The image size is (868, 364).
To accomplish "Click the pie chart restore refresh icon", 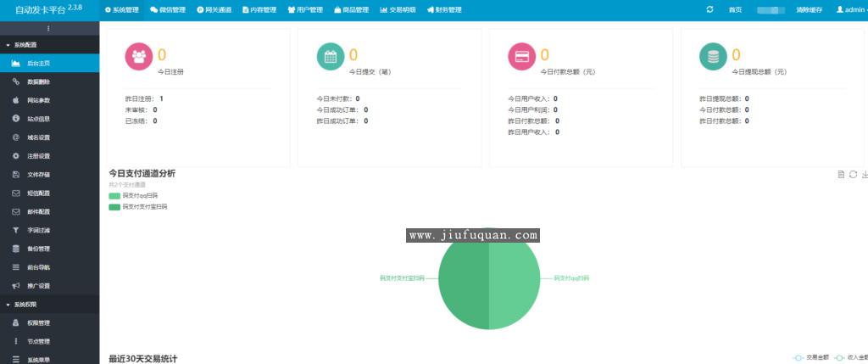I will click(x=853, y=175).
